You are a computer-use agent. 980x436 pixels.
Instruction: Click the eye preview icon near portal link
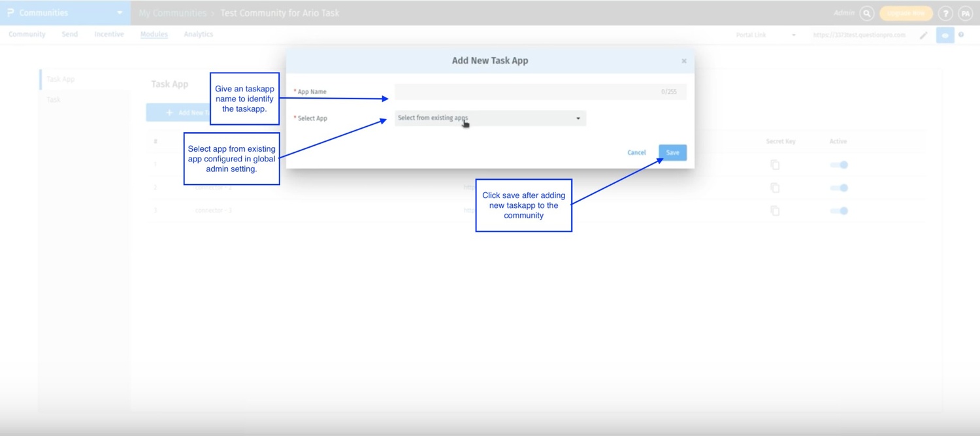pos(945,35)
